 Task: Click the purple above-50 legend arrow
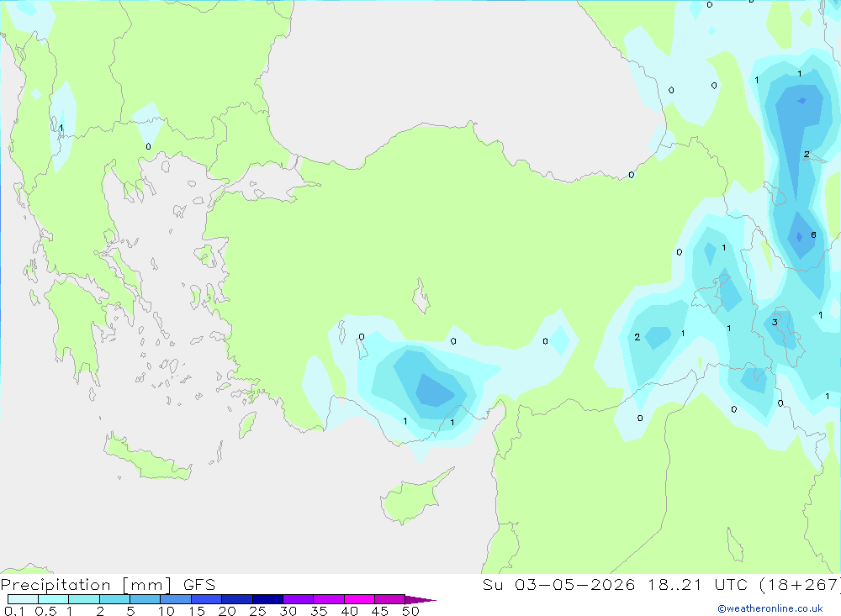point(420,600)
